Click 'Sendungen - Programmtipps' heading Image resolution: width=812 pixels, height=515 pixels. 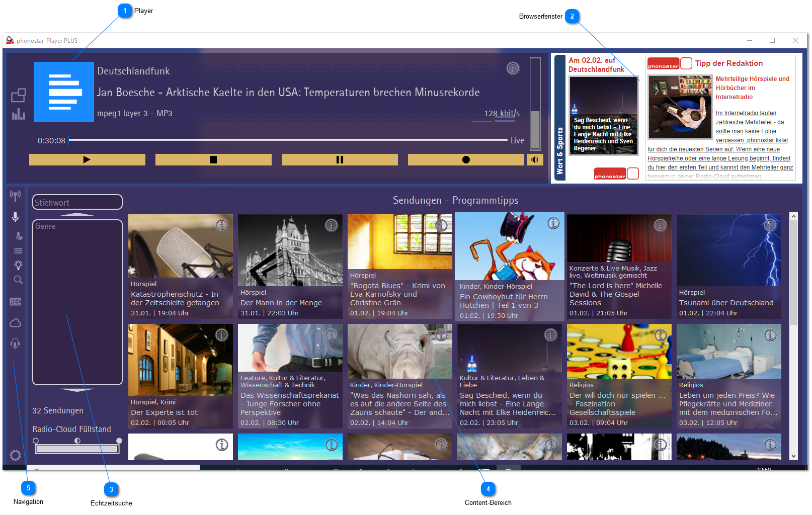[x=455, y=200]
